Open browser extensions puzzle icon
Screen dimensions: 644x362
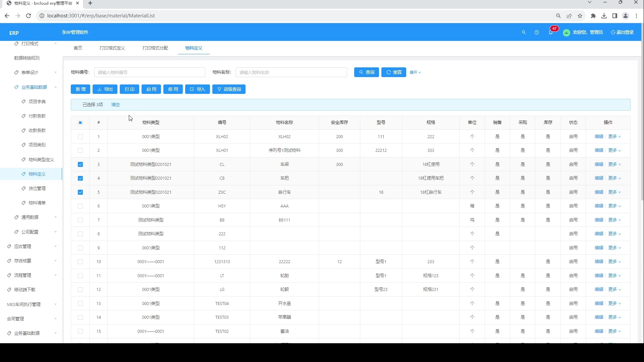[x=593, y=16]
